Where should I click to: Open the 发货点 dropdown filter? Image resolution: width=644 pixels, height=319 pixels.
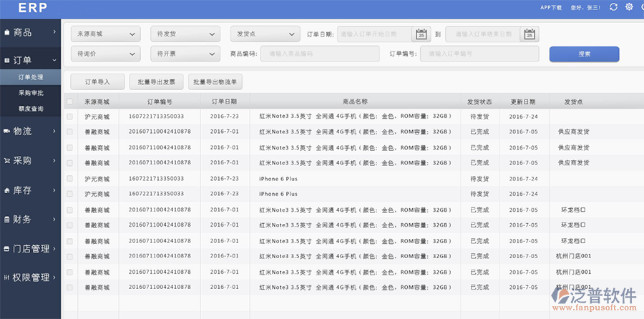[x=265, y=34]
